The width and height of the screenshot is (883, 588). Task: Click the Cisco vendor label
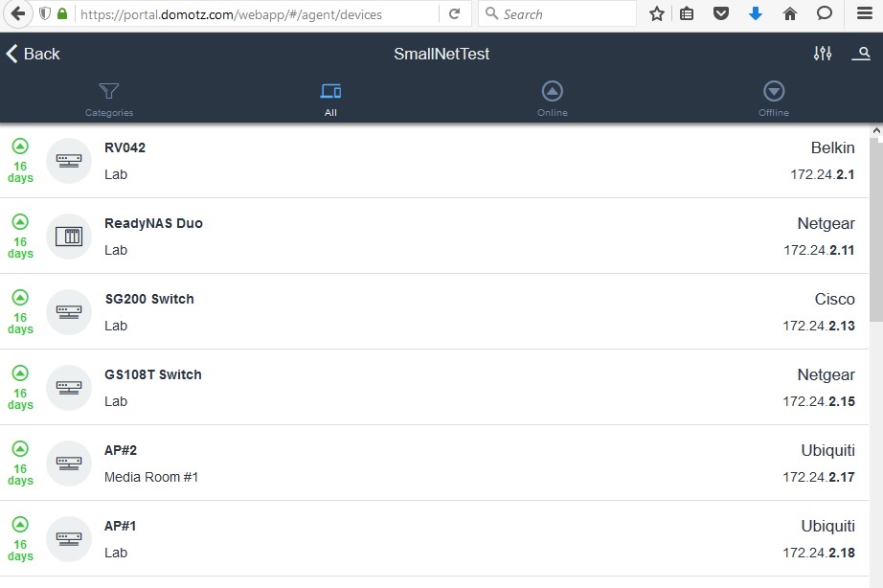834,299
